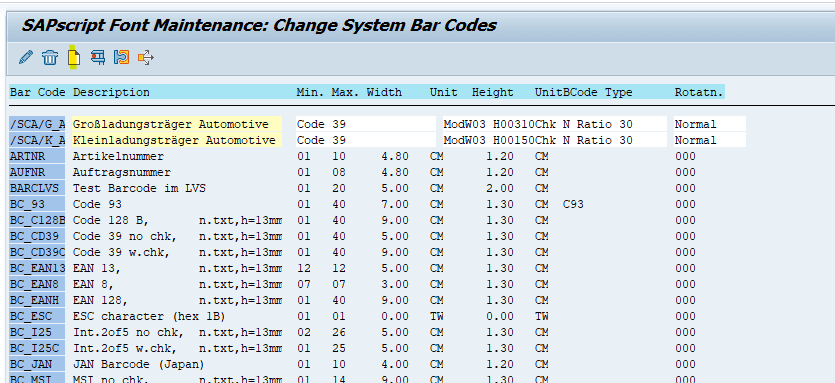Click the ESC character (hex 1B) description
The width and height of the screenshot is (835, 383).
point(150,316)
